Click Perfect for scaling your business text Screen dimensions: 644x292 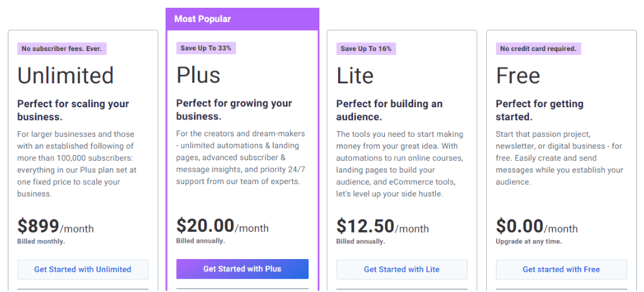pyautogui.click(x=73, y=110)
